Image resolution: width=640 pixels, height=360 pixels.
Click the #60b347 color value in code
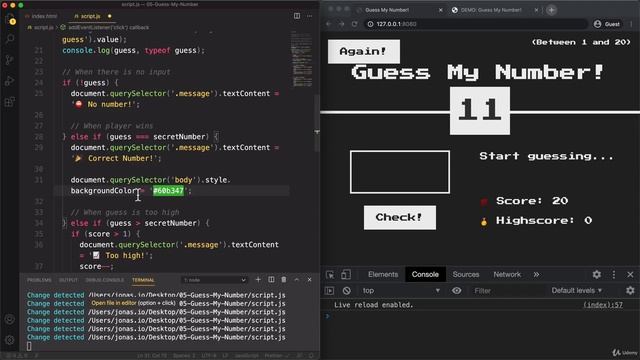click(x=168, y=191)
